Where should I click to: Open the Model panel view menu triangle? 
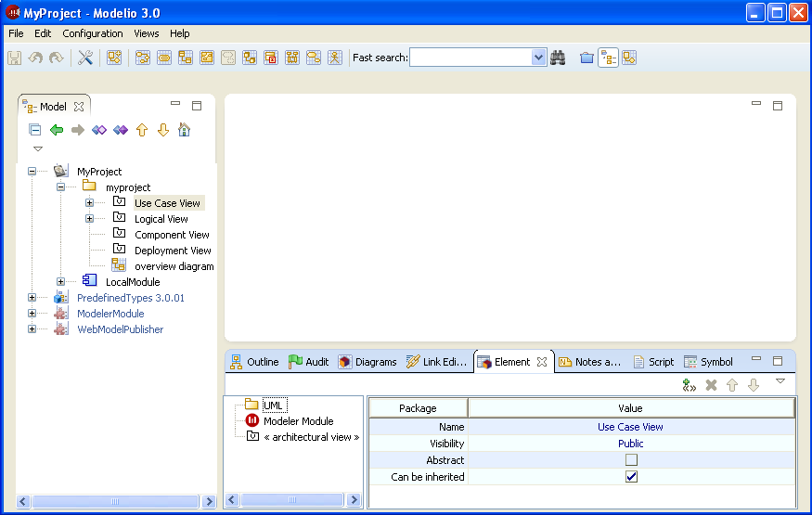pos(38,149)
